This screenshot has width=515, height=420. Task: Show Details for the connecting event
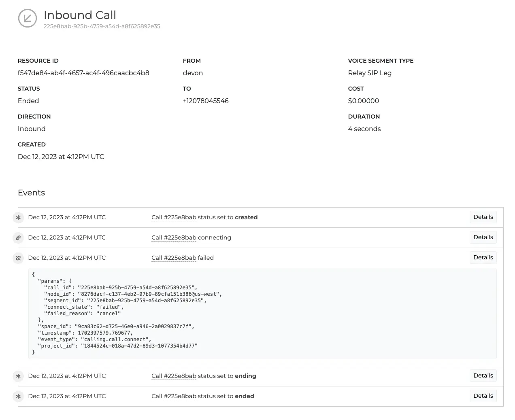(x=483, y=238)
